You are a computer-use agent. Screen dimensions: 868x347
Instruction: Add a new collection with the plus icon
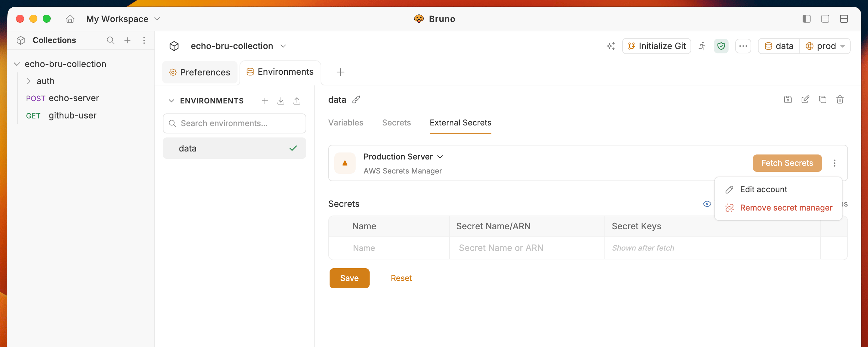127,40
